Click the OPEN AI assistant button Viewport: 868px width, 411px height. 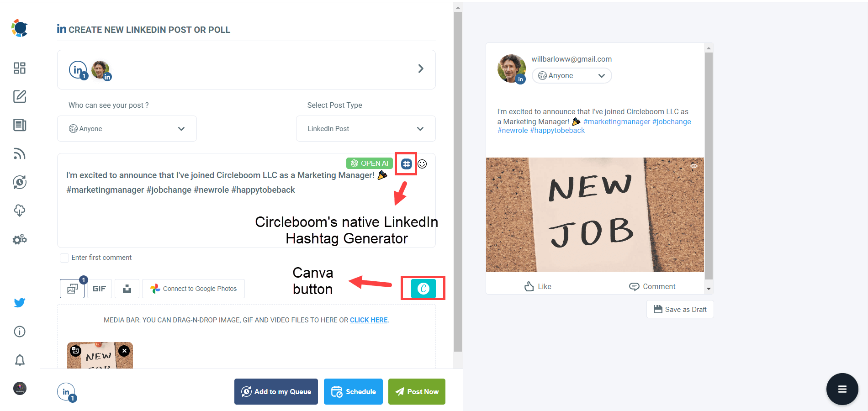(x=369, y=163)
